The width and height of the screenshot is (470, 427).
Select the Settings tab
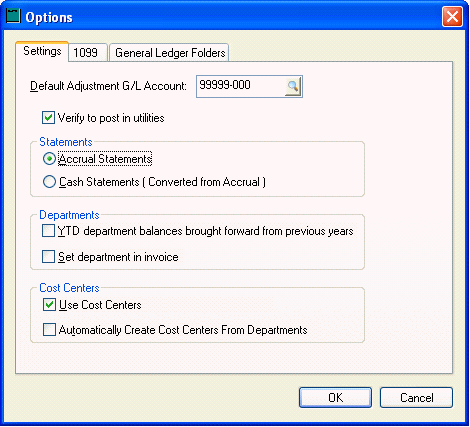click(42, 51)
